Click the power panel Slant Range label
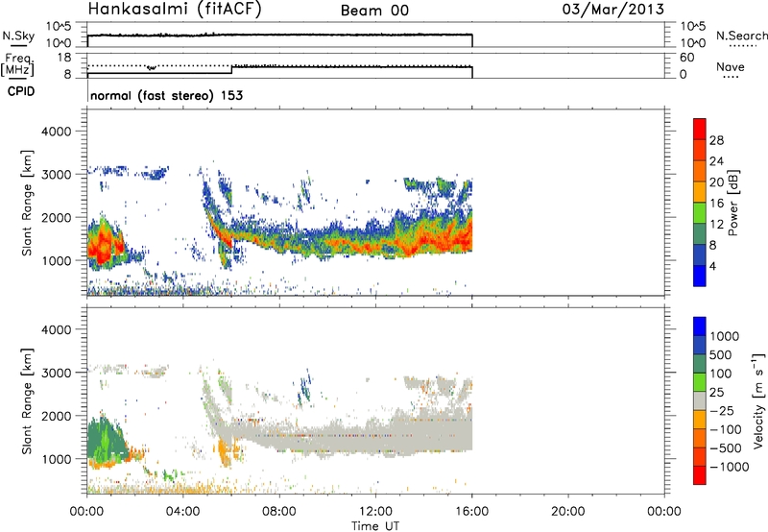The width and height of the screenshot is (768, 532). pos(27,203)
